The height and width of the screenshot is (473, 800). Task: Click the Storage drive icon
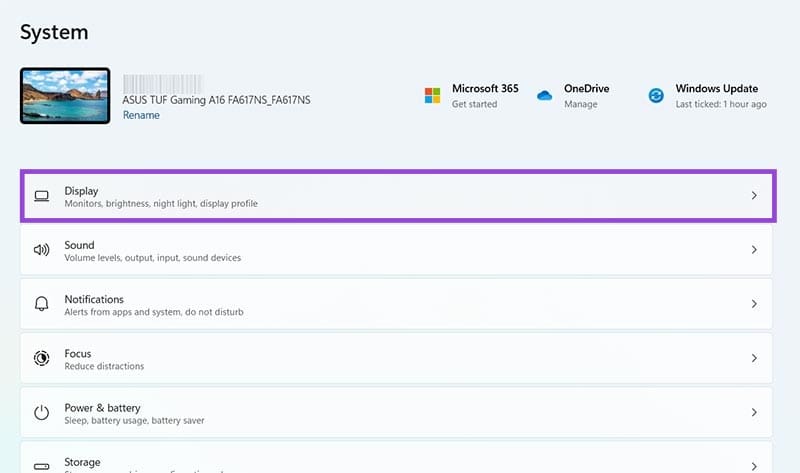click(x=42, y=465)
